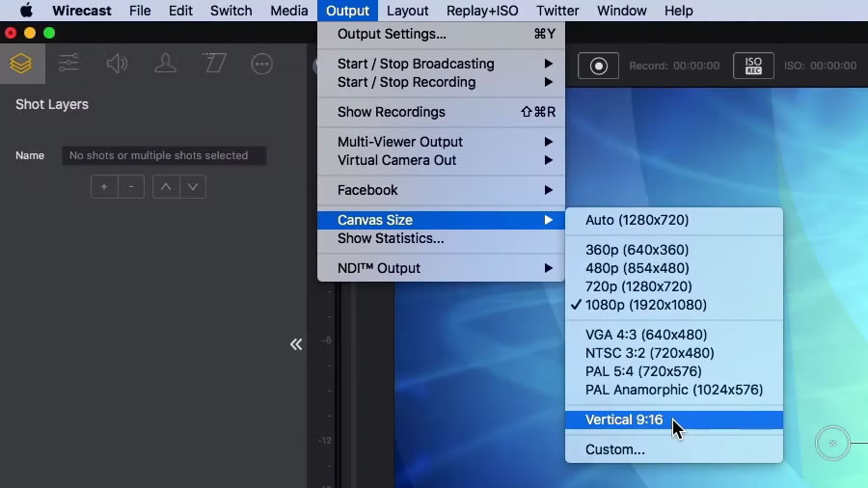Choose Custom... canvas size
Screen dimensions: 868x488
(674, 449)
